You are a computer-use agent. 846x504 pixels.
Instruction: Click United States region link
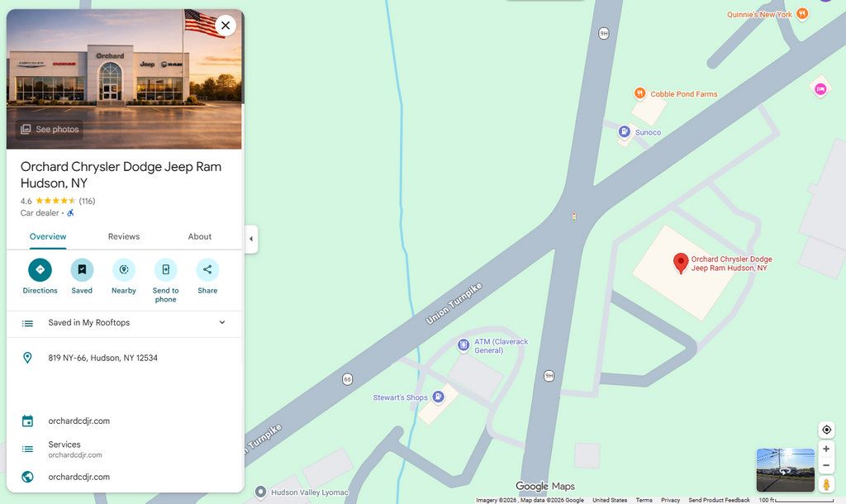(610, 500)
